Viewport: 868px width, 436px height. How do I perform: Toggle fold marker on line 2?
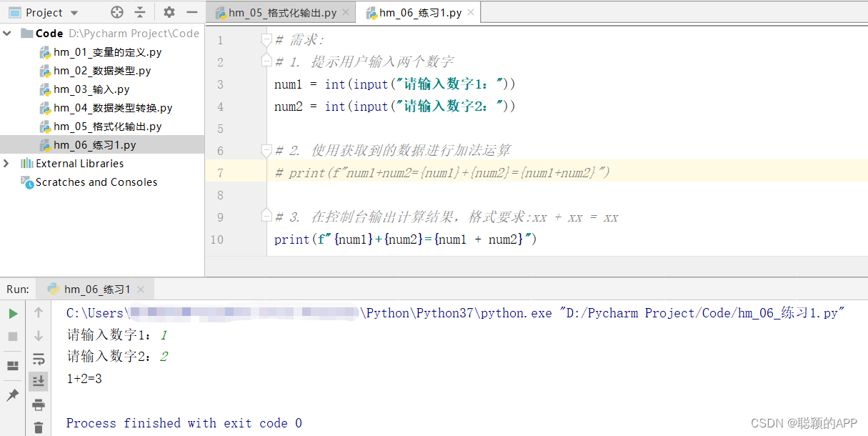tap(266, 61)
